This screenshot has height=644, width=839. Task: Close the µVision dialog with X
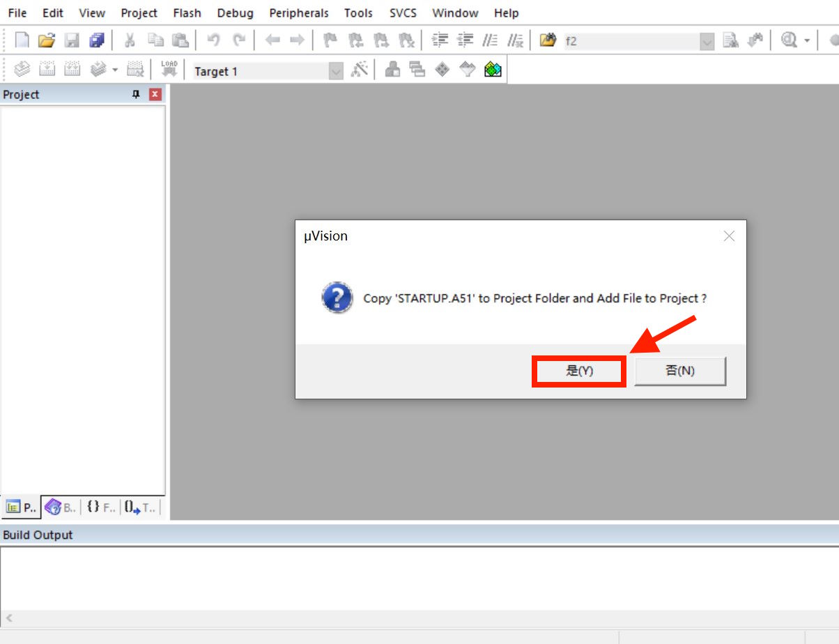(x=729, y=236)
